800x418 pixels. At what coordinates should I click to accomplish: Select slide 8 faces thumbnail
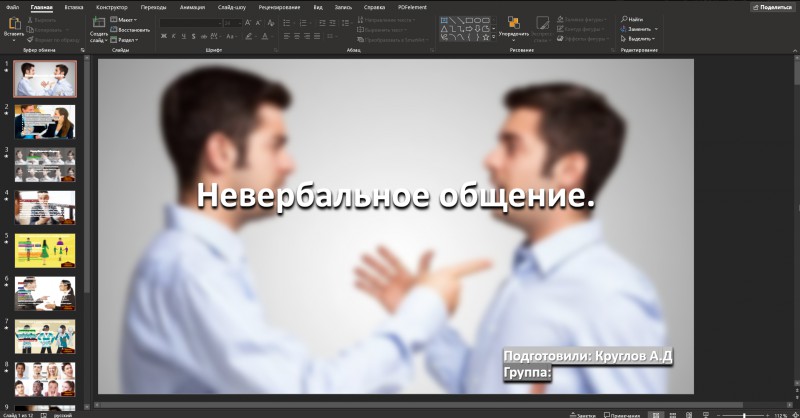(45, 379)
